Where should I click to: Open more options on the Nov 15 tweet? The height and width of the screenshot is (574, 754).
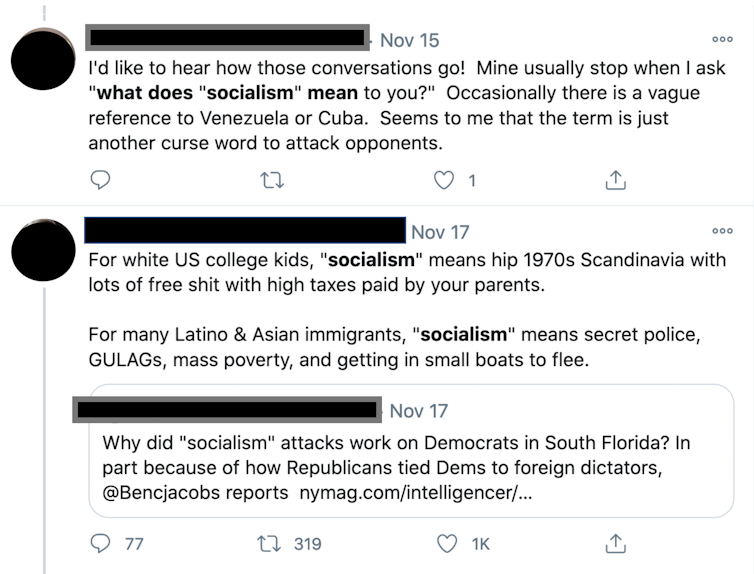point(722,39)
